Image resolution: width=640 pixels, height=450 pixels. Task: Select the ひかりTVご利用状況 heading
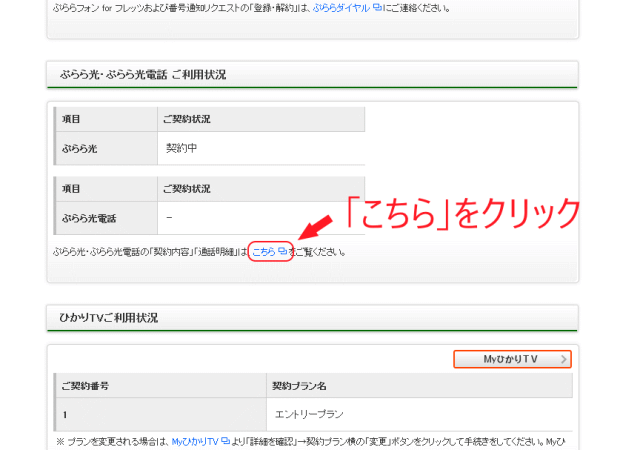[109, 318]
